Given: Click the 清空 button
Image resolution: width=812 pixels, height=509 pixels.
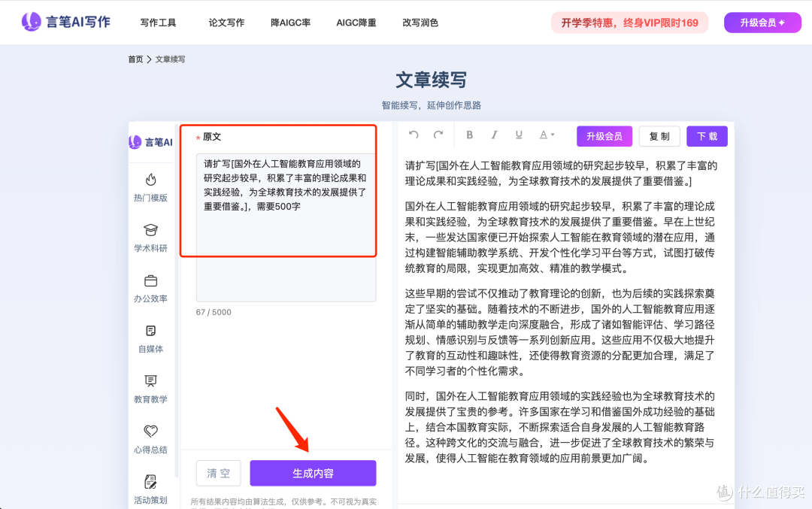Looking at the screenshot, I should [x=219, y=473].
